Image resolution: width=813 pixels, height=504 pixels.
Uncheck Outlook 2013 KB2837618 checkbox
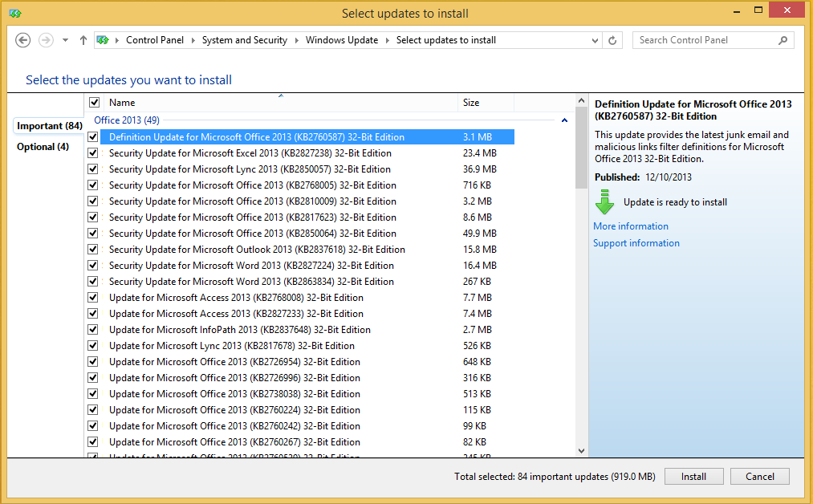pyautogui.click(x=93, y=250)
